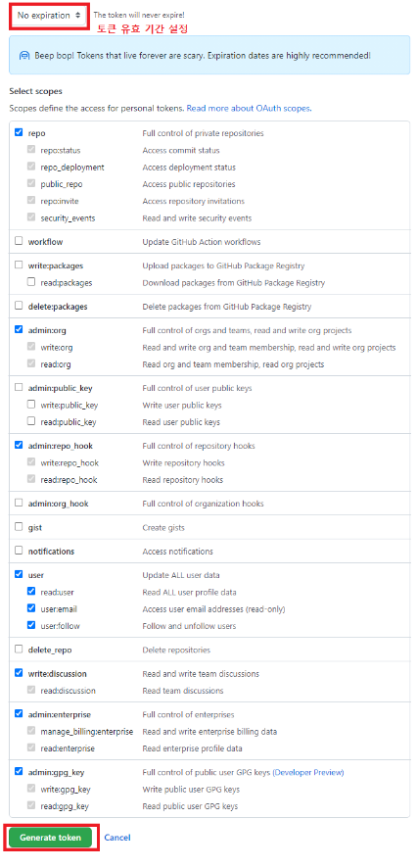
Task: Open Read more about OAuth scopes link
Action: (249, 109)
